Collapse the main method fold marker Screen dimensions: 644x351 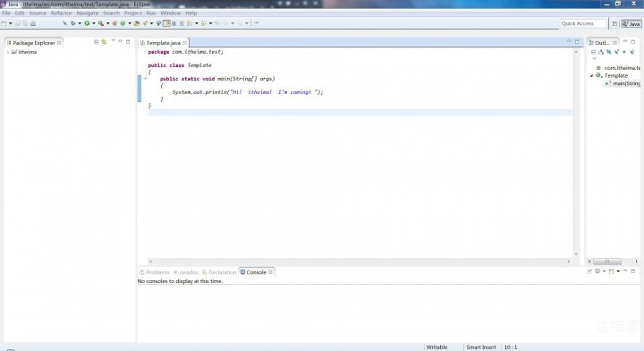(146, 79)
